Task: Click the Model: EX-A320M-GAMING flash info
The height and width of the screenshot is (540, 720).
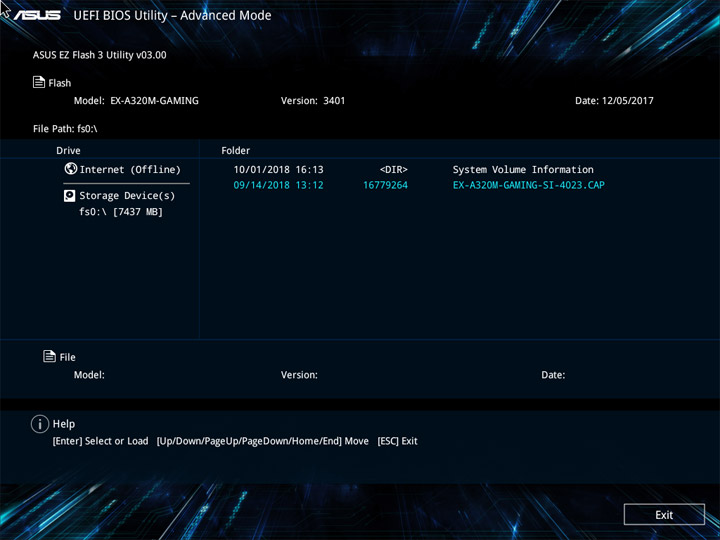Action: (136, 101)
